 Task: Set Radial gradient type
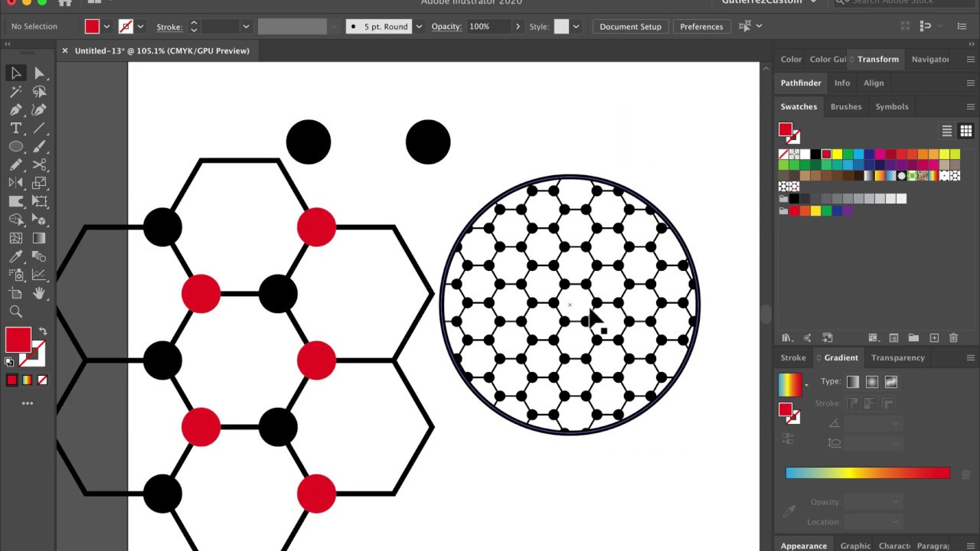click(872, 382)
